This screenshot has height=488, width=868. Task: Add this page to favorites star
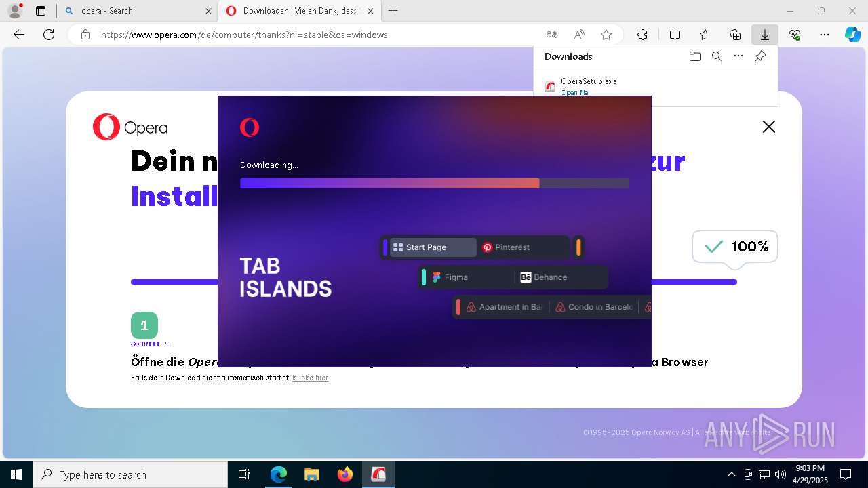pyautogui.click(x=606, y=35)
